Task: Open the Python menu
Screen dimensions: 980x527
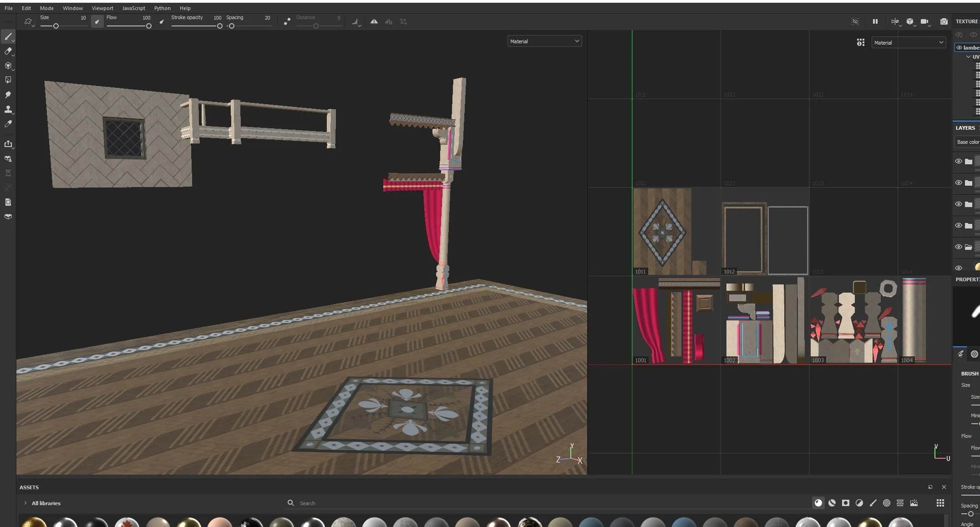Action: pyautogui.click(x=162, y=8)
